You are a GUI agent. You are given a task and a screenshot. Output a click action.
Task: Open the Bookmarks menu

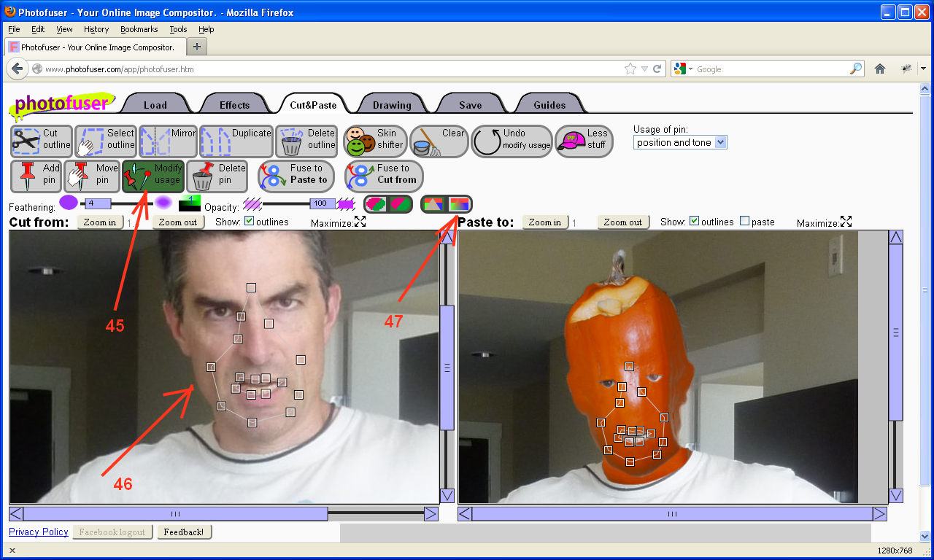pos(139,29)
